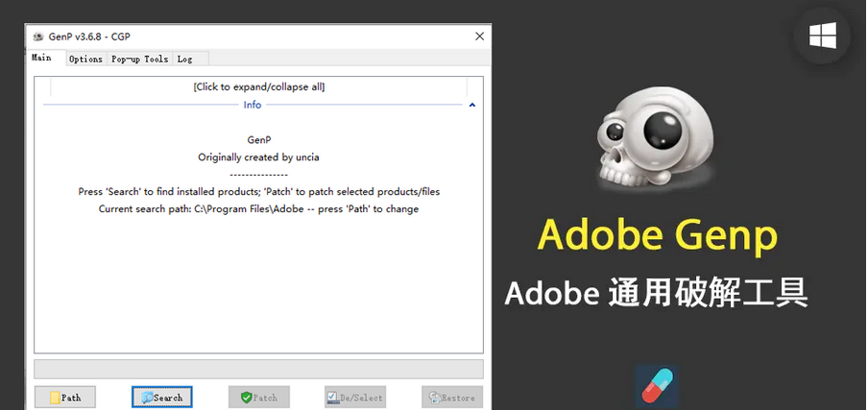Show the Log tab
This screenshot has height=410, width=868.
coord(184,60)
